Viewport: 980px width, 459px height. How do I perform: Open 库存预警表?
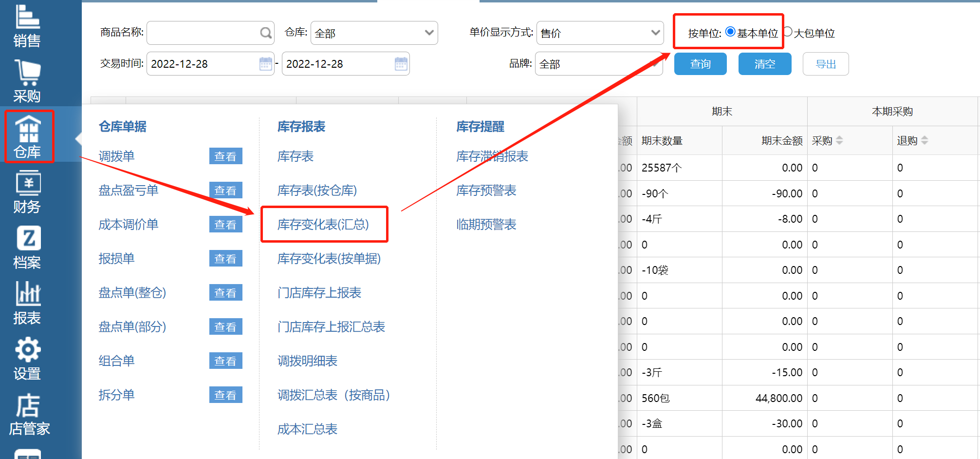[486, 191]
